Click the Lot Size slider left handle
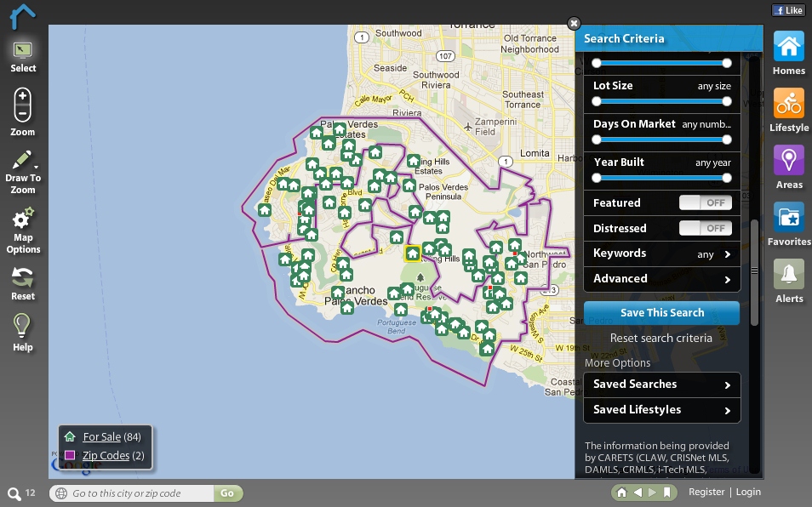 [597, 101]
